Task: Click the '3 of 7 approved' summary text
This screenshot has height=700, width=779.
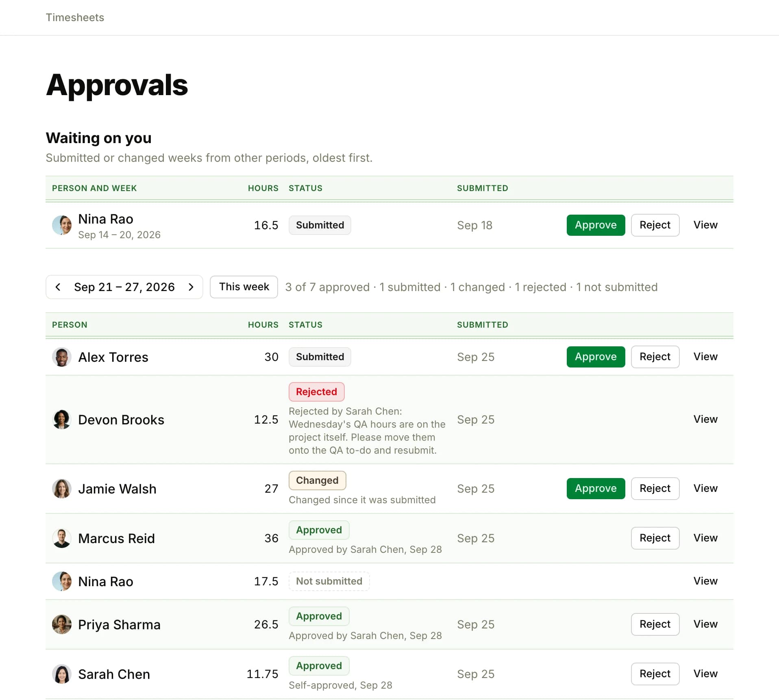Action: (327, 287)
